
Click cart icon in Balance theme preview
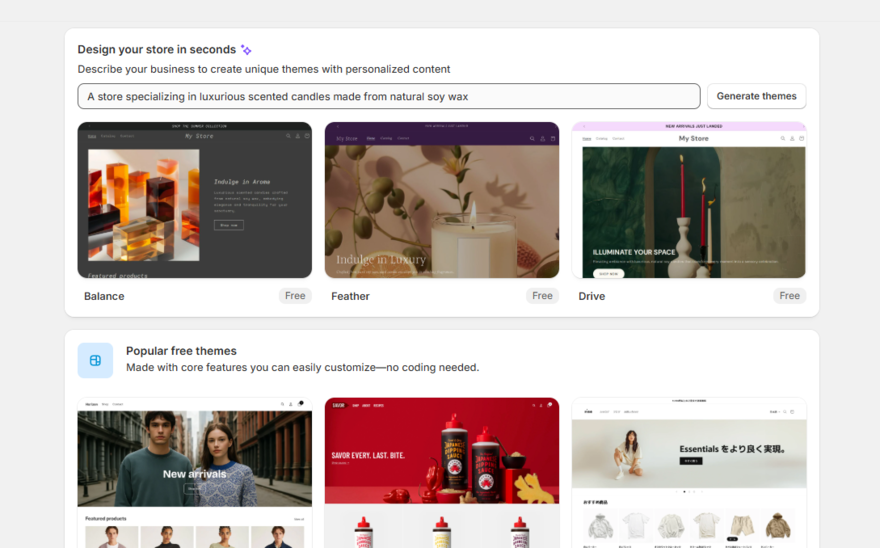307,136
